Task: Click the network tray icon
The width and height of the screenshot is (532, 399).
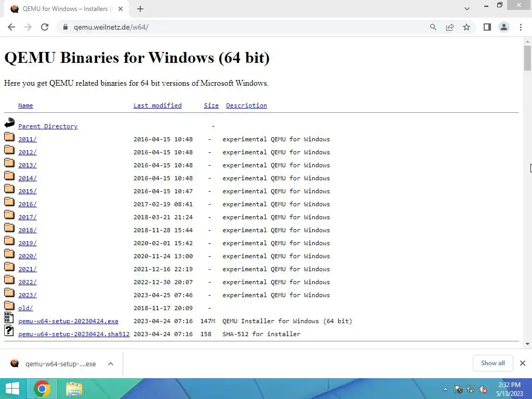Action: (x=471, y=389)
